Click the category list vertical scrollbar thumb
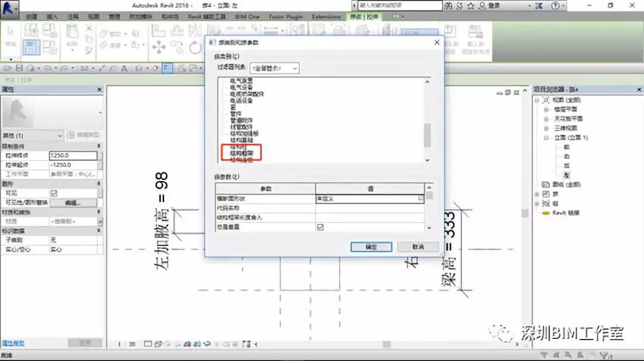The height and width of the screenshot is (361, 644). click(427, 135)
